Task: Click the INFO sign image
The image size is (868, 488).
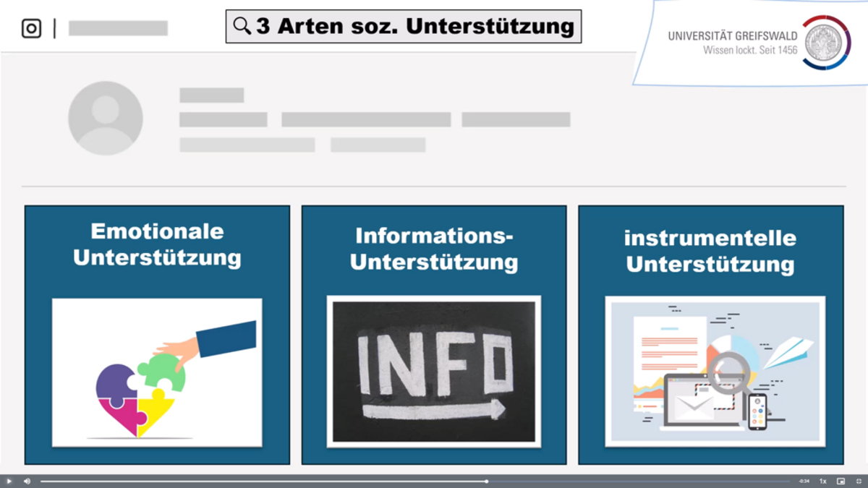Action: point(434,371)
